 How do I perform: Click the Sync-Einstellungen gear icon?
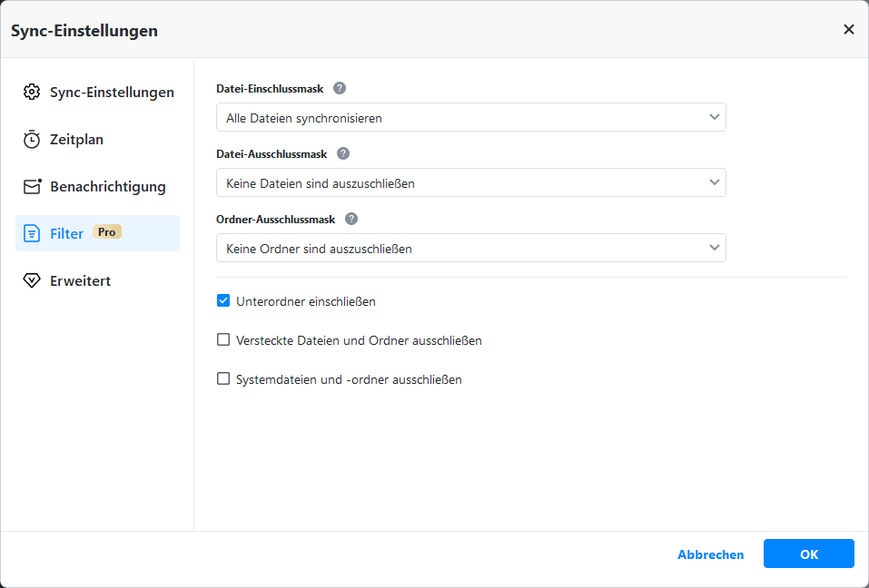click(33, 92)
